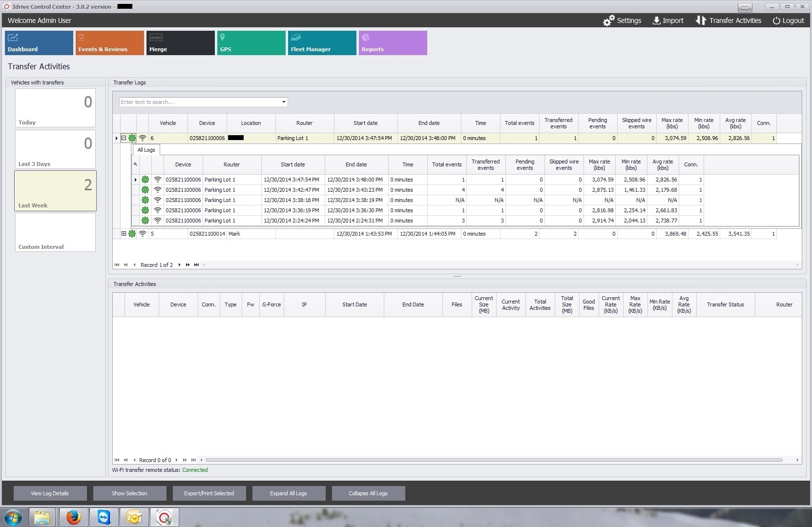Screen dimensions: 812x527
Task: Click the View Log Details button
Action: (50, 493)
